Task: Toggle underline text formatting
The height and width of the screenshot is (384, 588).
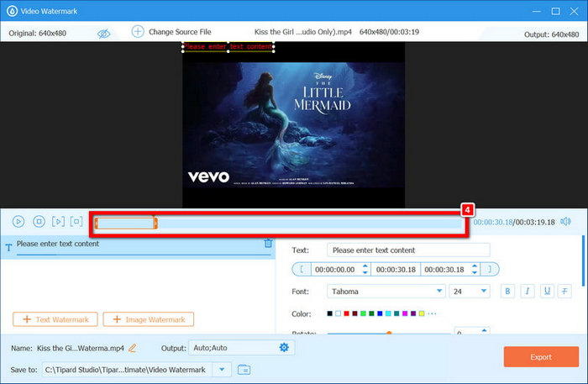Action: (547, 292)
